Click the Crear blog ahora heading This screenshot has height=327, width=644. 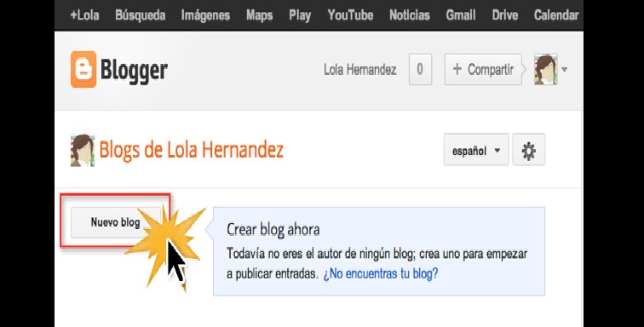pos(273,229)
